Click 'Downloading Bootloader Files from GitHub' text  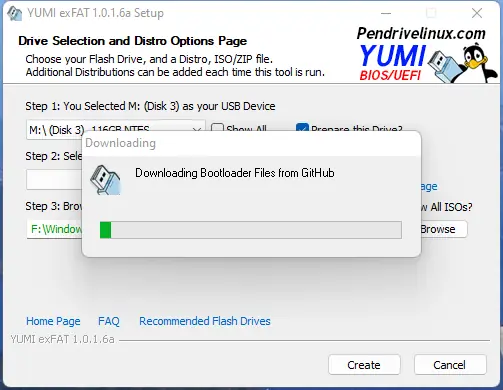235,173
